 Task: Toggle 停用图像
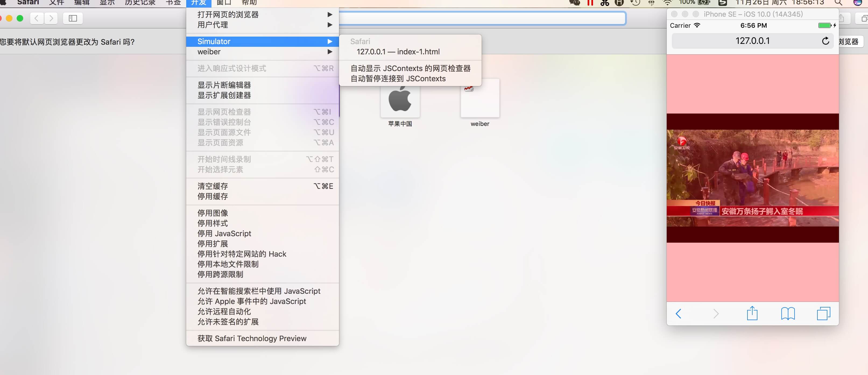(263, 213)
